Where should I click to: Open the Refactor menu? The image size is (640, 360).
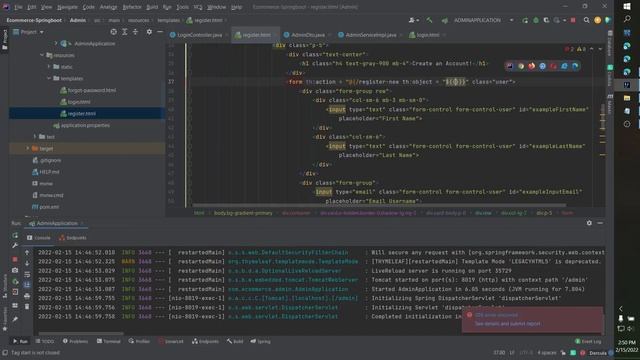[132, 7]
